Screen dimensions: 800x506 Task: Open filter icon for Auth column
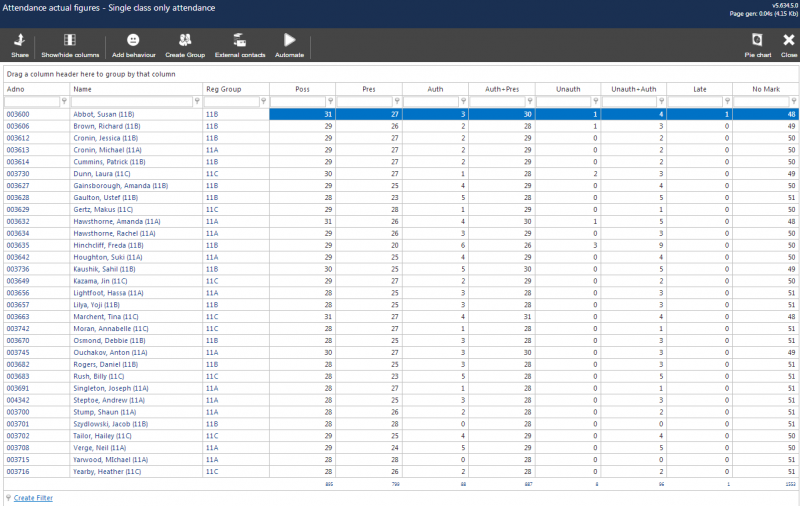[463, 101]
